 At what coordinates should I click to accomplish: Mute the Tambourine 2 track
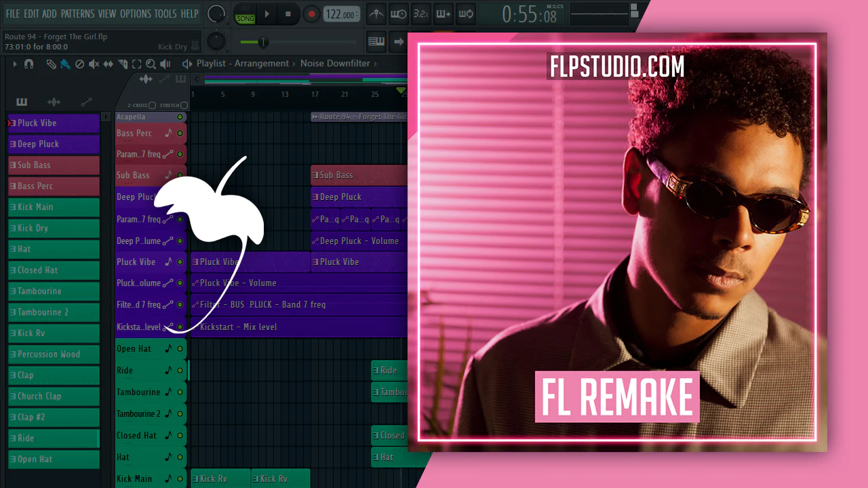pyautogui.click(x=180, y=414)
